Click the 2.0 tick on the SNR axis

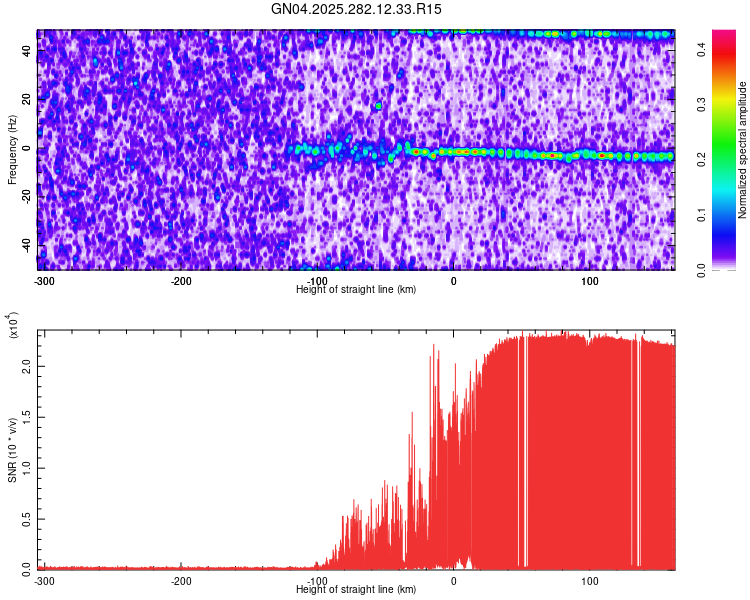tap(27, 366)
